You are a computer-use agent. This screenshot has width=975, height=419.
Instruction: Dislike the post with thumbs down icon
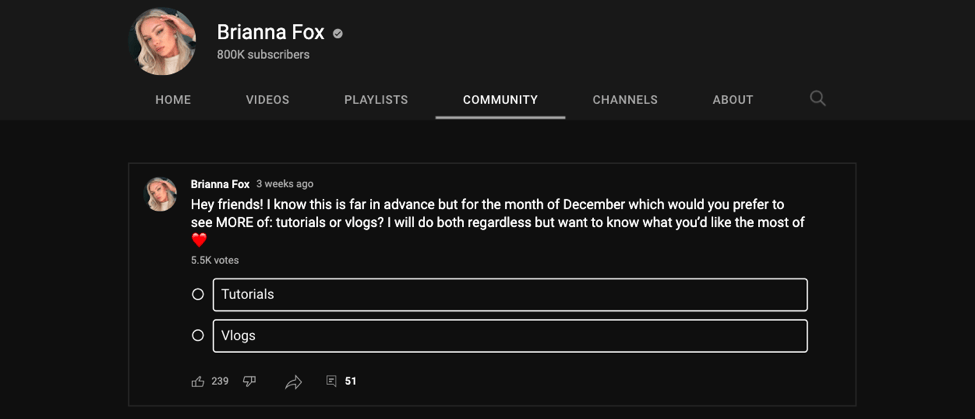pos(250,381)
